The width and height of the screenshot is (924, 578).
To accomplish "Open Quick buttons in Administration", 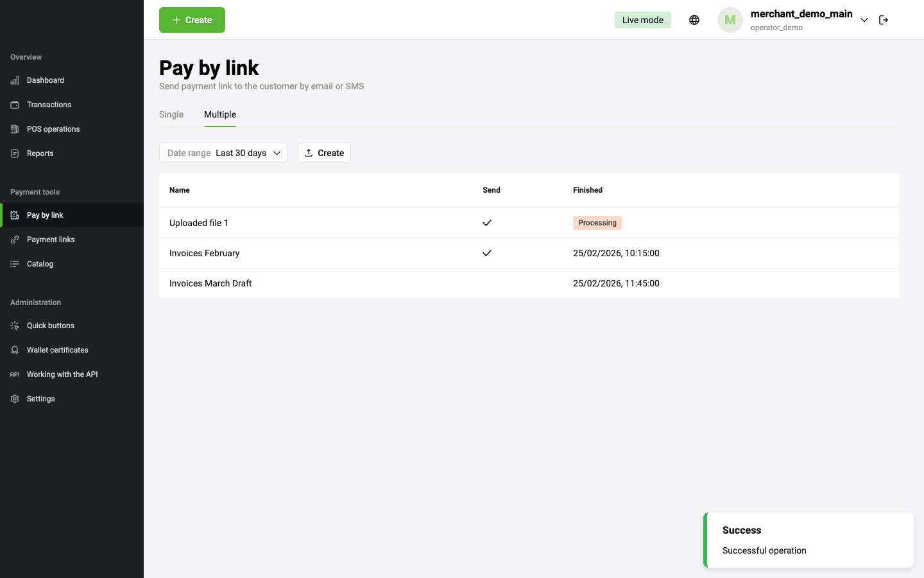I will pos(50,326).
